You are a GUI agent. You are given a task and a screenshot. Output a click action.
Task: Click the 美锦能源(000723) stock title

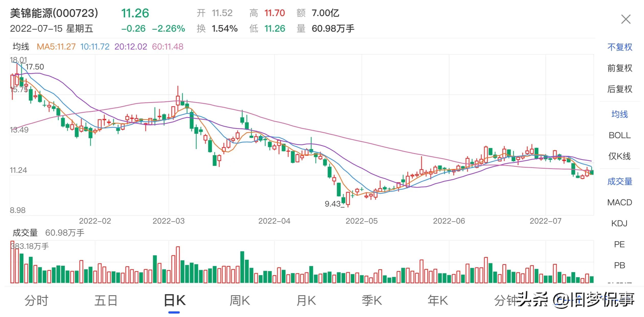(x=54, y=13)
